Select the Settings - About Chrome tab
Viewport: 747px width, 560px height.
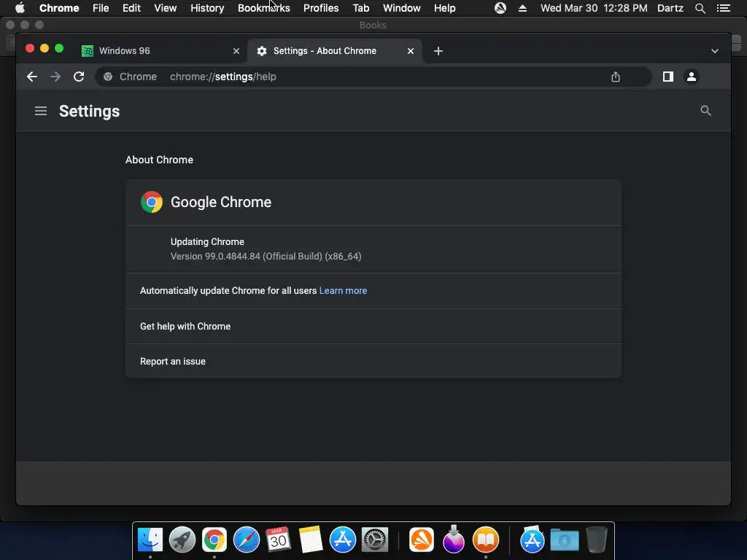pyautogui.click(x=334, y=51)
